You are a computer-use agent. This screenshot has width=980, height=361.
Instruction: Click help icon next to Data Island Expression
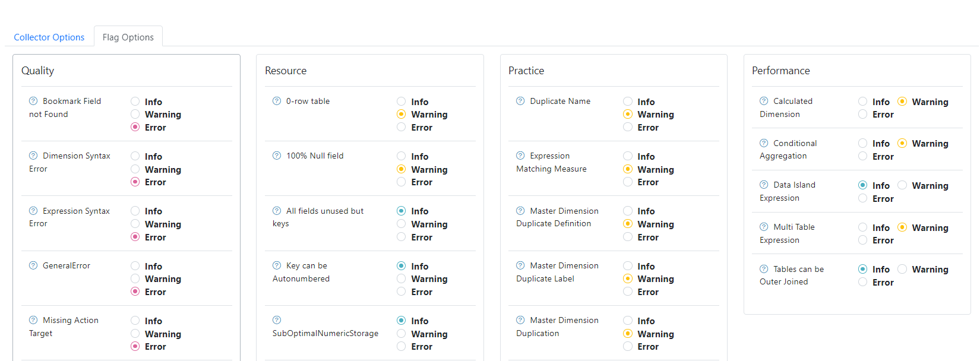click(764, 185)
